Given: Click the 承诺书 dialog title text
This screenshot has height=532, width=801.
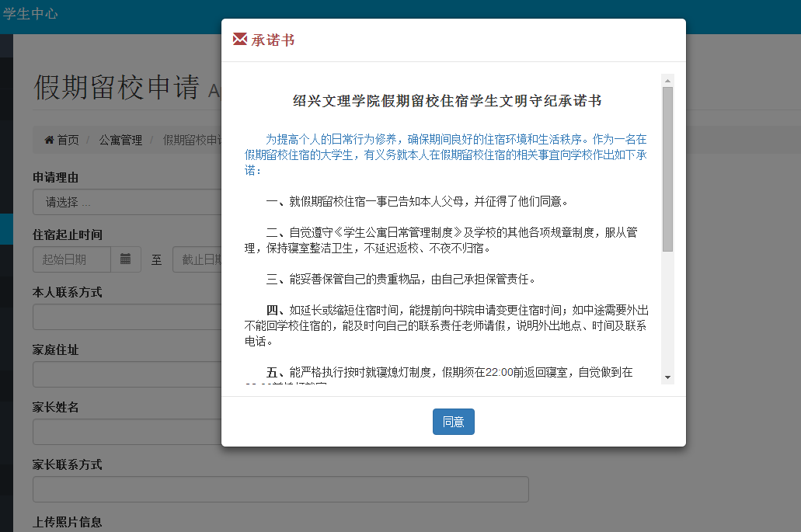Looking at the screenshot, I should point(273,40).
